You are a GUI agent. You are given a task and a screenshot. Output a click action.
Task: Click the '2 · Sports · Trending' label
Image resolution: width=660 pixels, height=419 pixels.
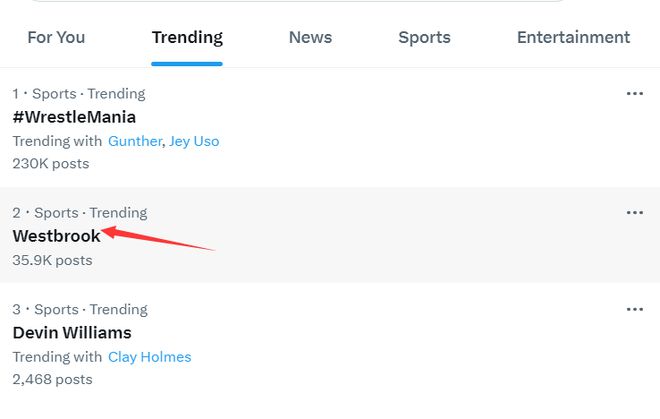(x=79, y=213)
